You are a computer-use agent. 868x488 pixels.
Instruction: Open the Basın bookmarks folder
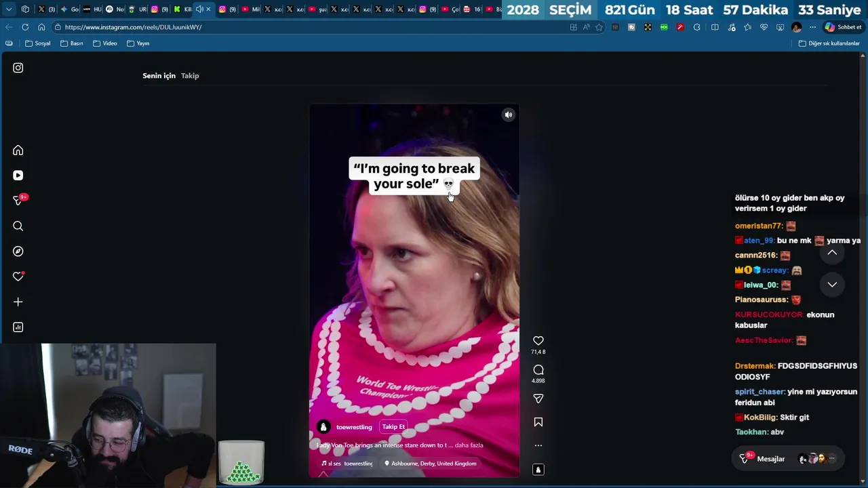71,43
